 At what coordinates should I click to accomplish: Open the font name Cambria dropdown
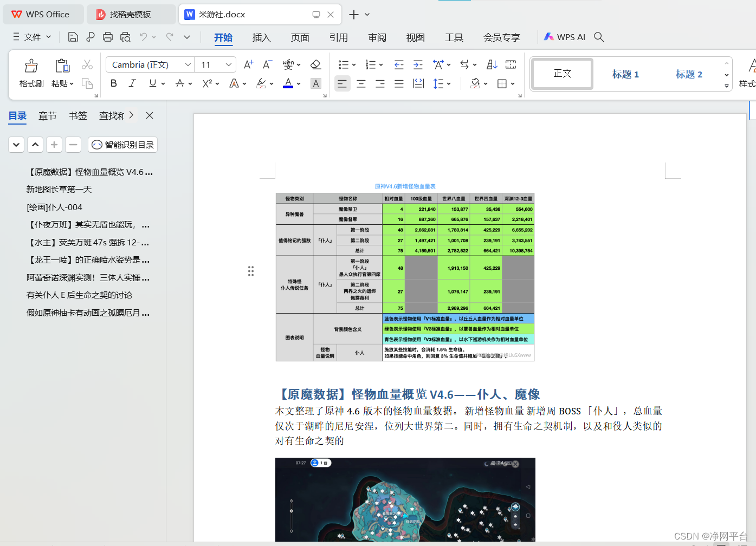(x=188, y=65)
